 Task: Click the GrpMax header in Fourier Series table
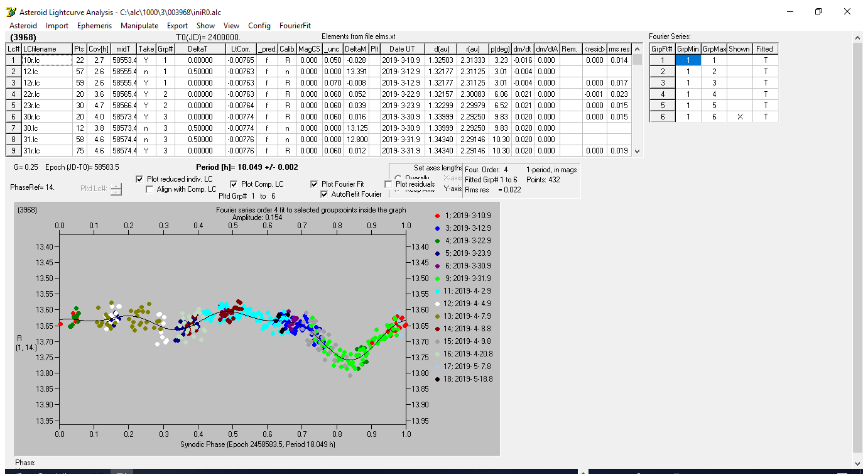point(713,48)
